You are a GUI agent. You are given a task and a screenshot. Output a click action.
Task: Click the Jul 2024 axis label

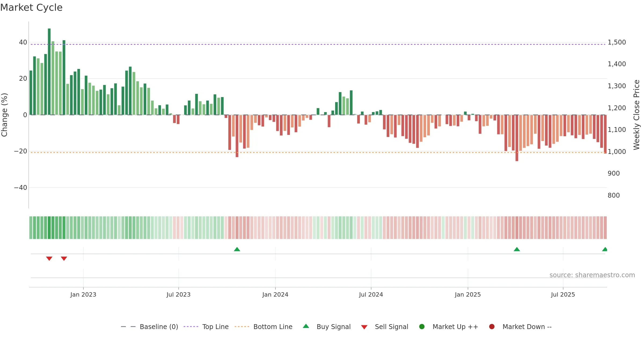pos(371,294)
